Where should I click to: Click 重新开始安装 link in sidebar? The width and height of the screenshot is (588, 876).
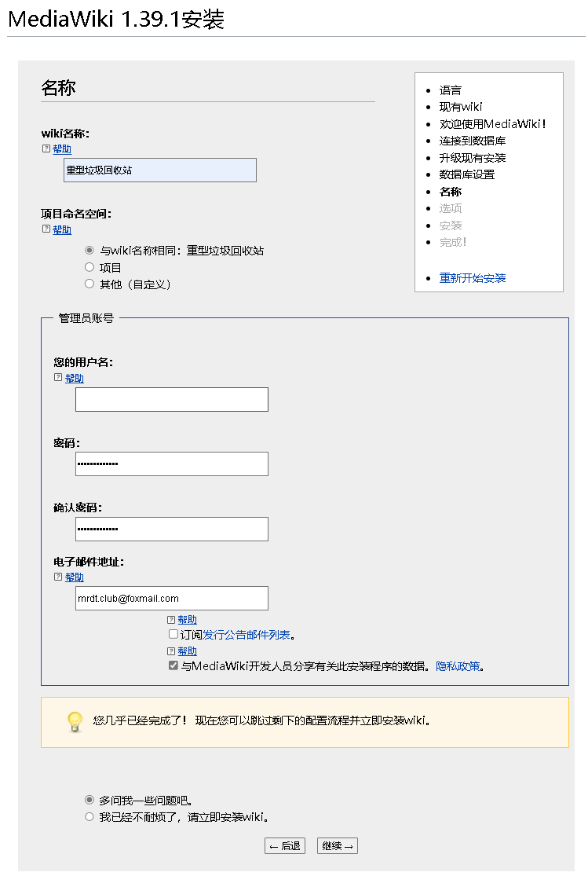point(473,277)
